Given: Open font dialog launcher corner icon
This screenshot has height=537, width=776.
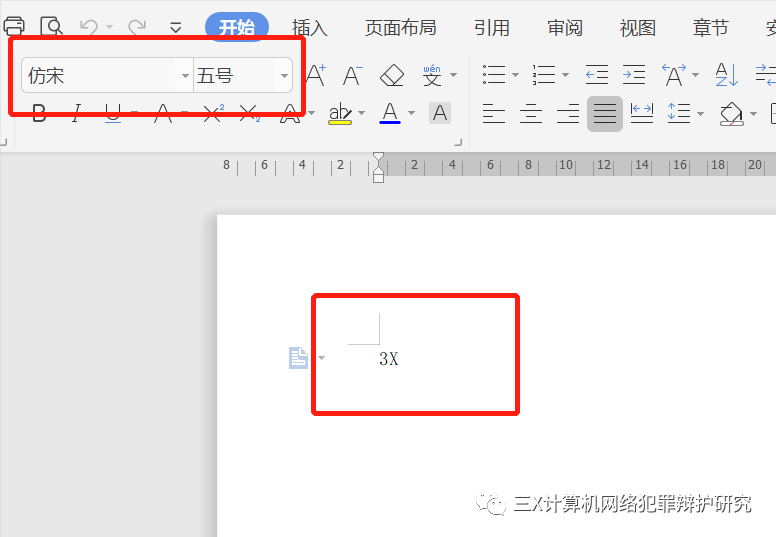Looking at the screenshot, I should tap(458, 143).
